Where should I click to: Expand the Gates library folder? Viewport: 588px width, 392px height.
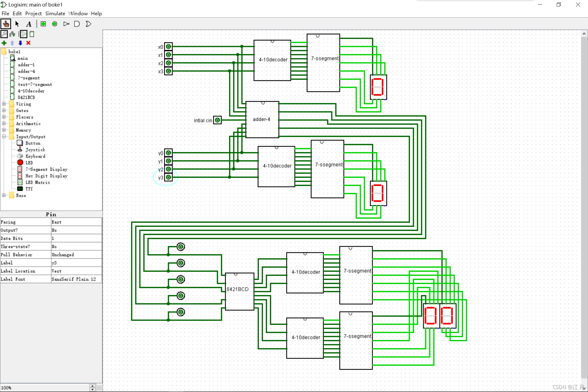[4, 110]
